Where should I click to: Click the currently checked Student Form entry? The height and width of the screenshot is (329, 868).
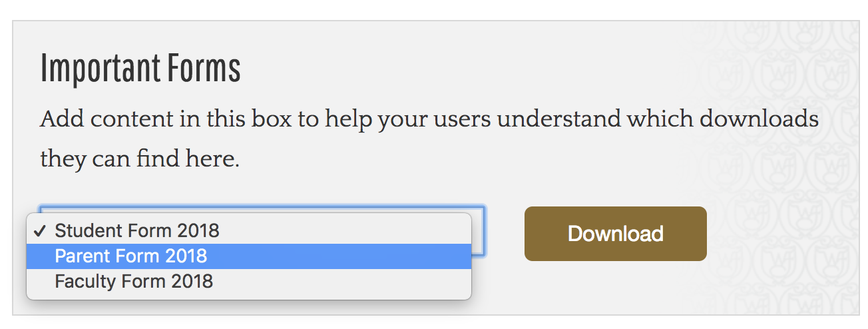[248, 231]
